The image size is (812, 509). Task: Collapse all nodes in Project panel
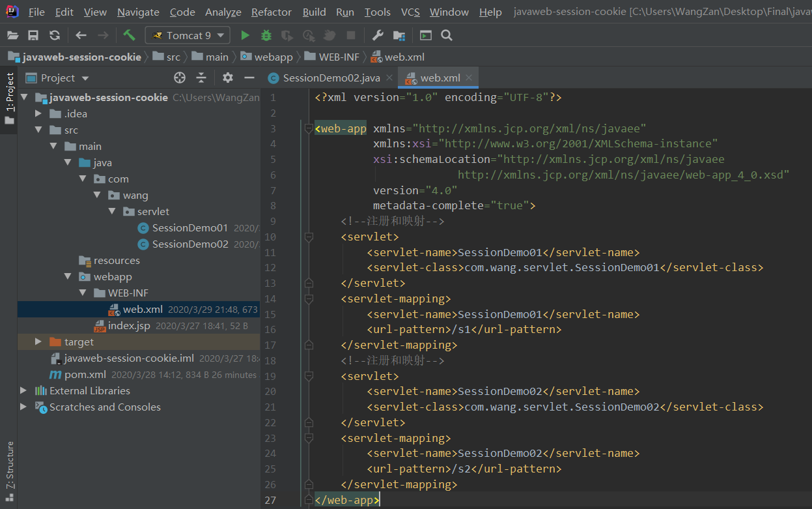point(201,78)
